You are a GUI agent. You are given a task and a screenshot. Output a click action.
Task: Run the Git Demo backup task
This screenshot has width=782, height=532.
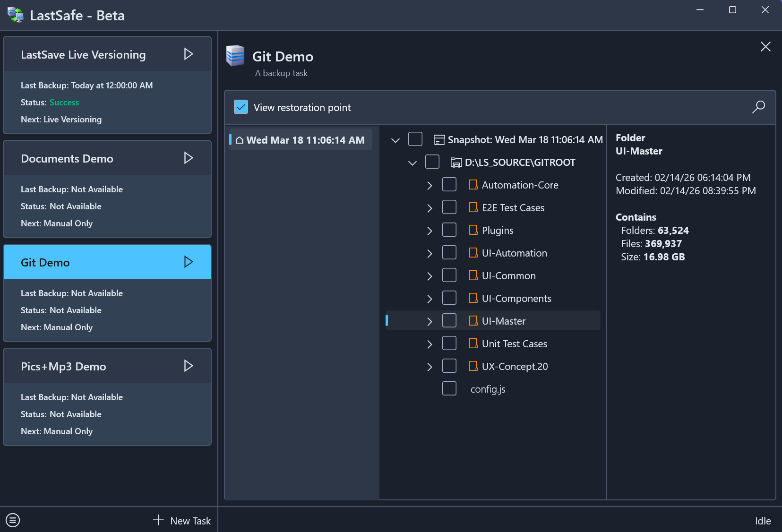pyautogui.click(x=189, y=262)
